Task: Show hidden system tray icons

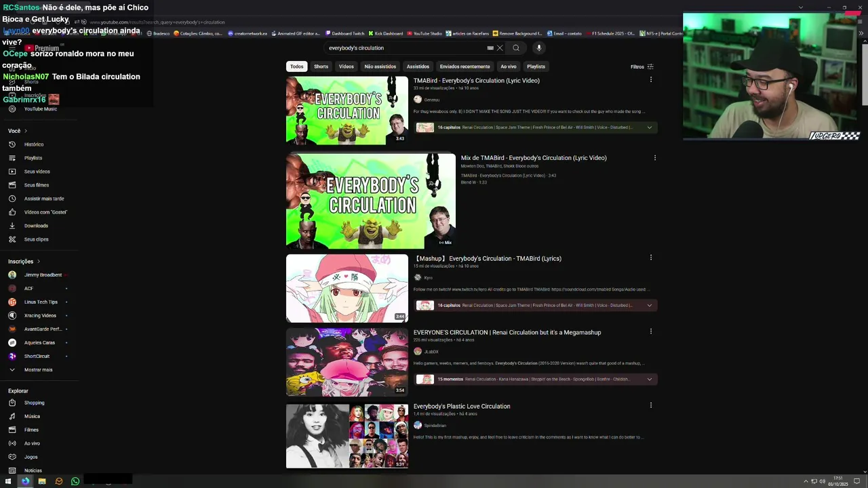Action: (806, 481)
